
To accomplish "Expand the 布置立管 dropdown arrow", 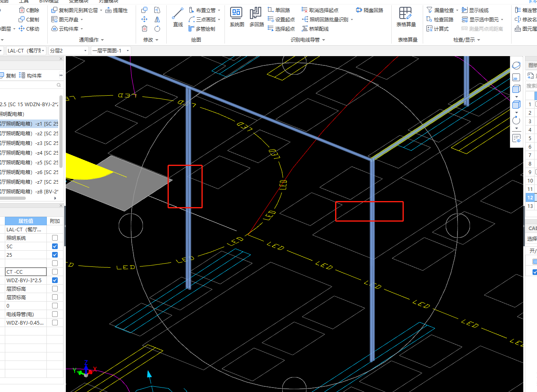I will coord(219,10).
